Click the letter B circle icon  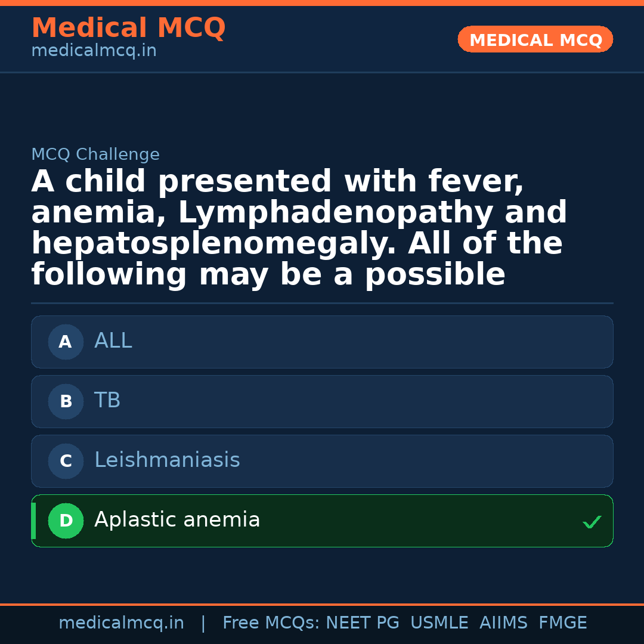pos(66,401)
